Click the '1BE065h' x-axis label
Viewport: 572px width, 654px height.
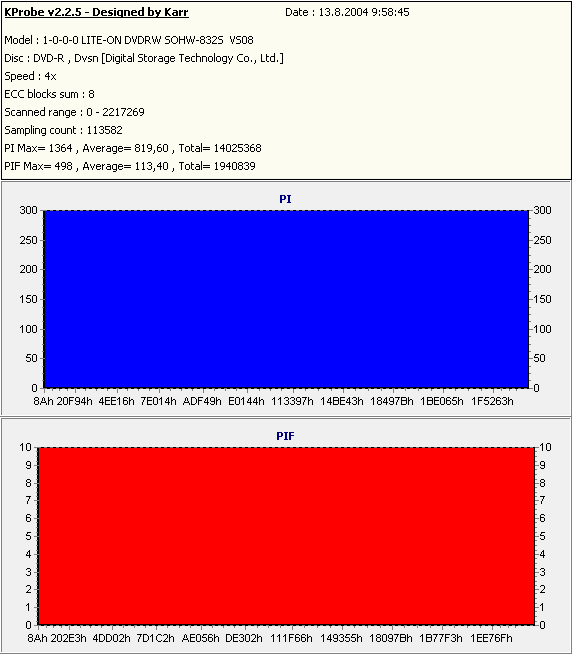pos(442,401)
